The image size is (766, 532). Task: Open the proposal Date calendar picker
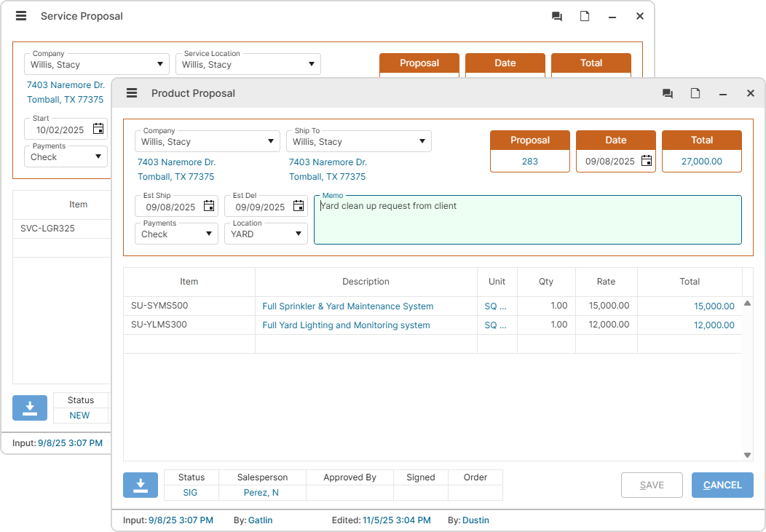click(x=647, y=162)
